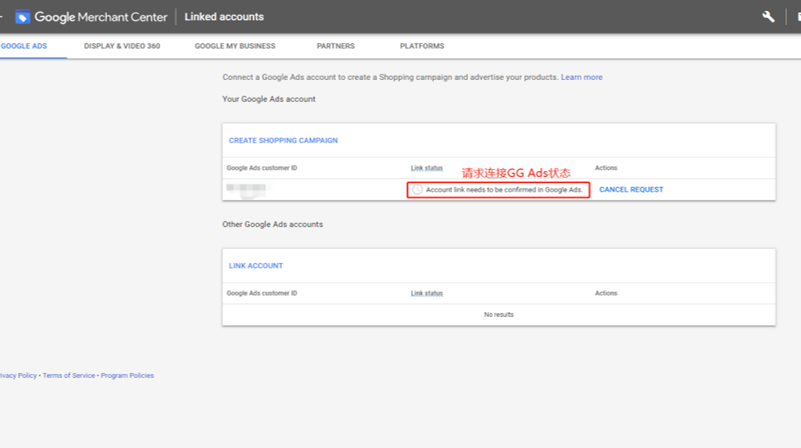
Task: Click 'Google Merchant Center' header text
Action: 101,17
